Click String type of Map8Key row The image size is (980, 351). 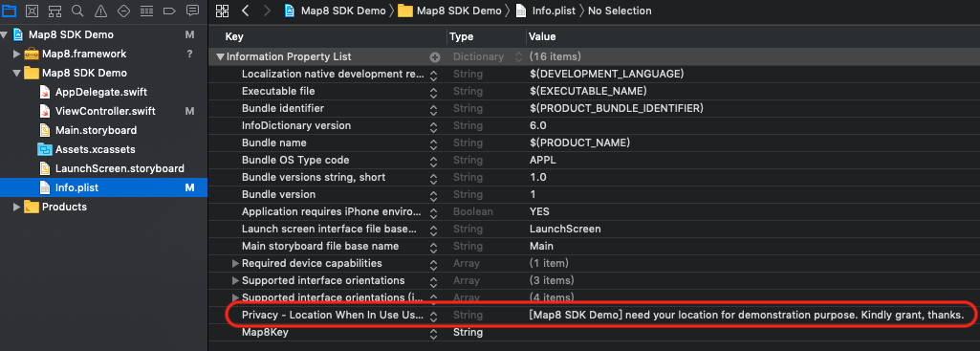pos(468,332)
